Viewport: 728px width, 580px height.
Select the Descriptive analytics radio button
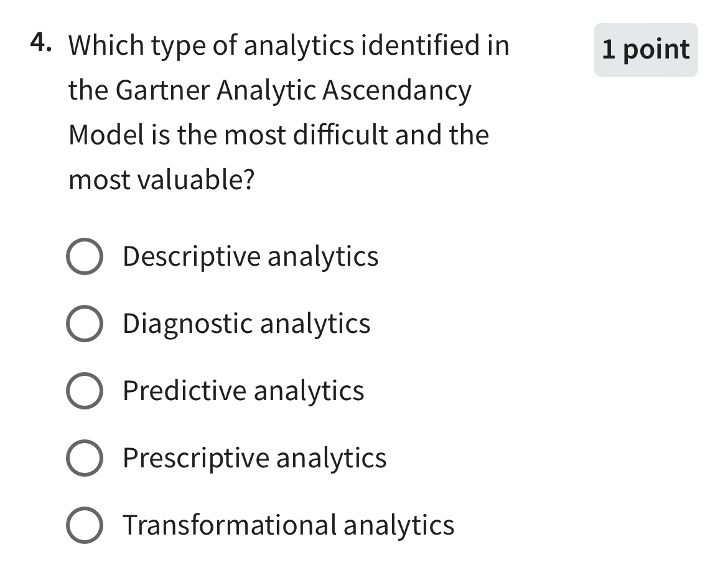point(83,257)
